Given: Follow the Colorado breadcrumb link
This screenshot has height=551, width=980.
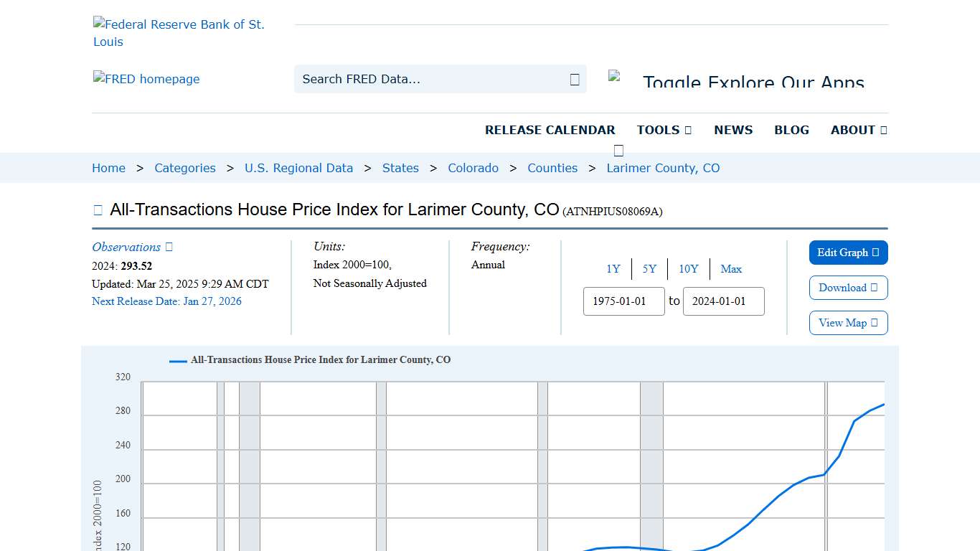Looking at the screenshot, I should [473, 168].
